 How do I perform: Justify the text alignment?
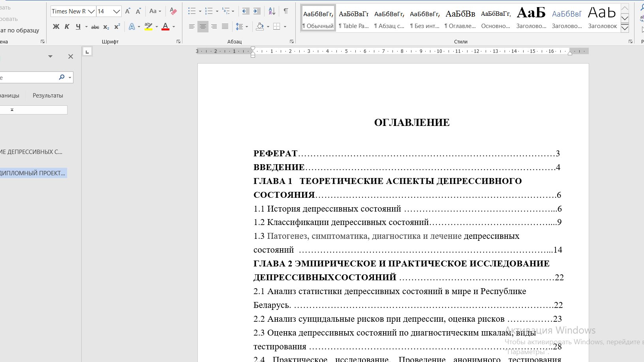point(225,26)
